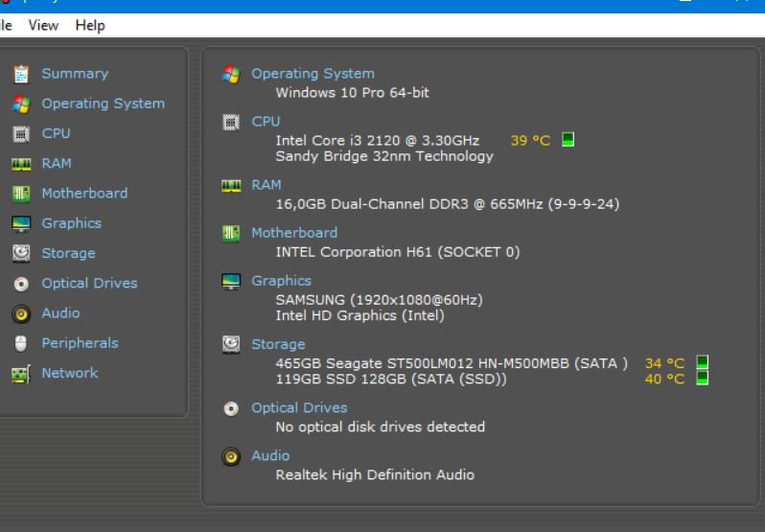Click the Storage heading link in summary
Image resolution: width=765 pixels, height=532 pixels.
coord(278,344)
